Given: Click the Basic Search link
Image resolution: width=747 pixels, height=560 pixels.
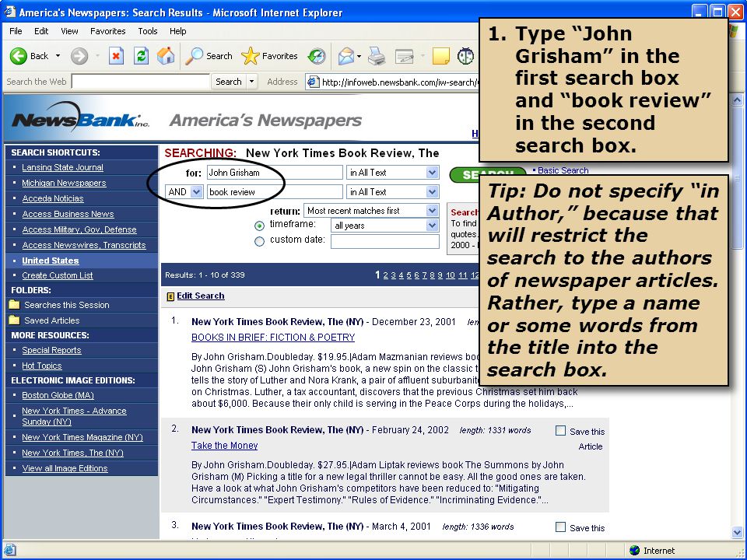Looking at the screenshot, I should click(563, 170).
